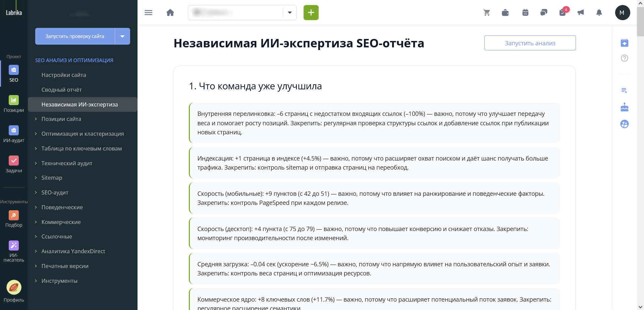644x310 pixels.
Task: Click the Labrika logo
Action: click(14, 12)
